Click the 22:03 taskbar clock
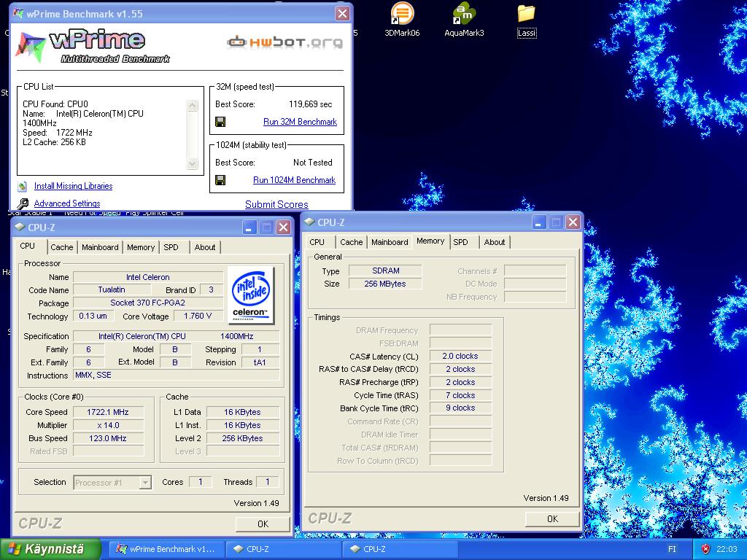 coord(727,549)
